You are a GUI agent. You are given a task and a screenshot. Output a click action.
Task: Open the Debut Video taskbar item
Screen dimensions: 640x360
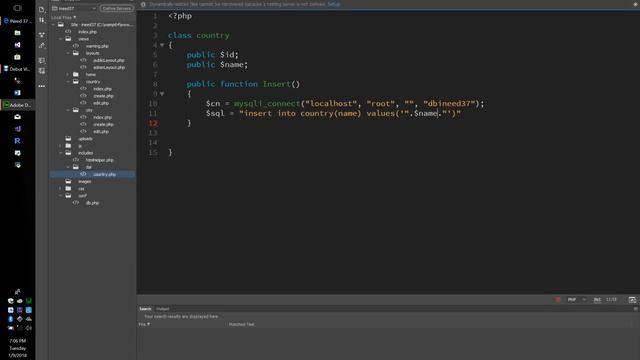point(18,69)
